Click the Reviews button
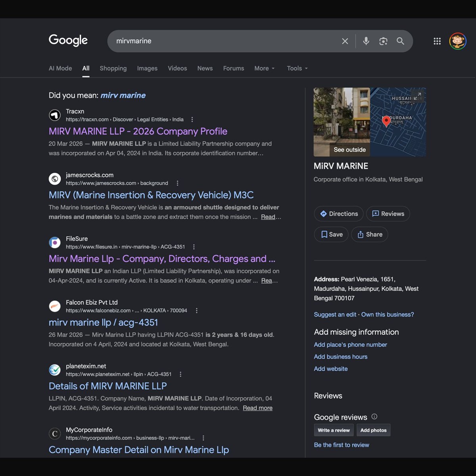The width and height of the screenshot is (476, 476). (x=388, y=214)
